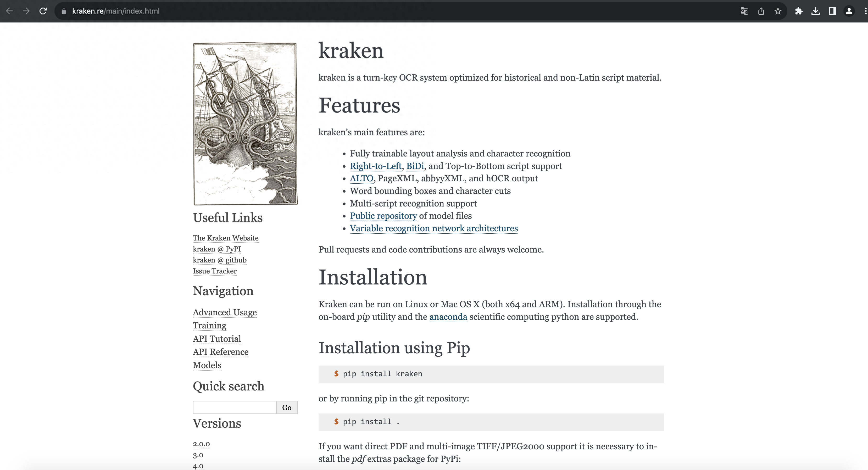This screenshot has width=868, height=470.
Task: Click the 'pip install kraken' code block
Action: (491, 374)
